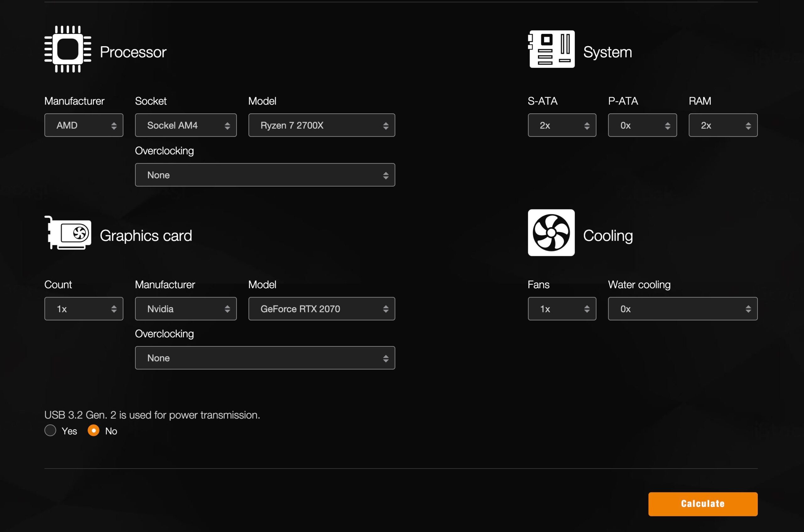
Task: Open the Water cooling dropdown
Action: (x=682, y=309)
